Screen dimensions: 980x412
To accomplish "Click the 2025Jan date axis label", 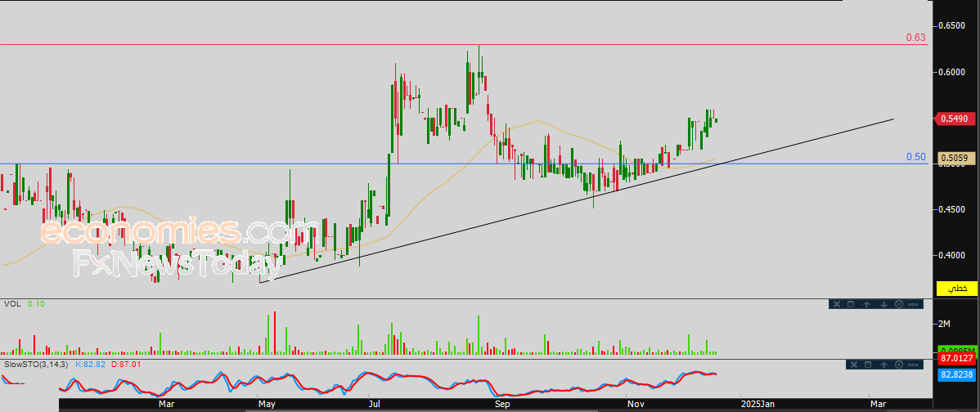I will (758, 405).
